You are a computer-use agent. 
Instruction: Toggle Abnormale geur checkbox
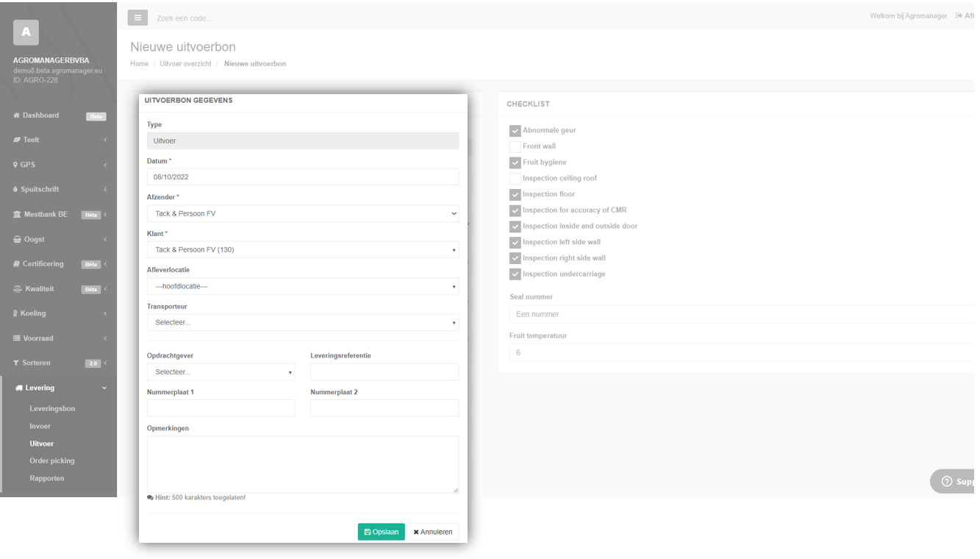pos(515,131)
